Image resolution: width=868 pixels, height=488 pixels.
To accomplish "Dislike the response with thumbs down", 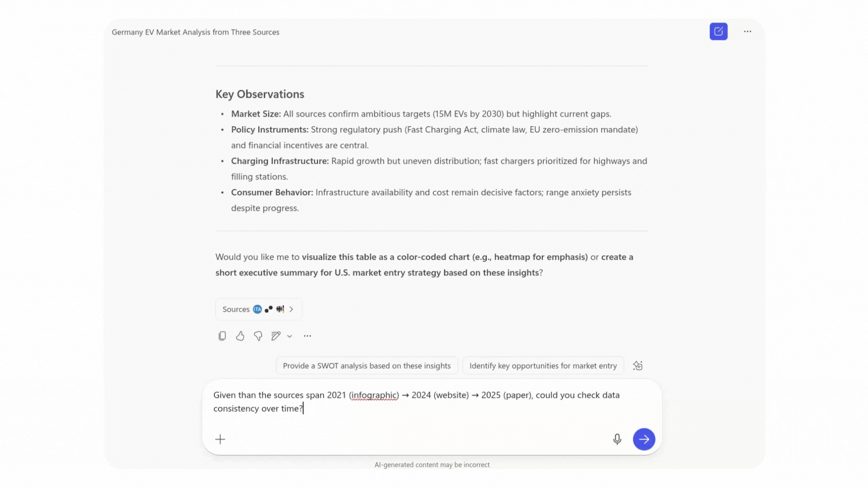I will [258, 336].
